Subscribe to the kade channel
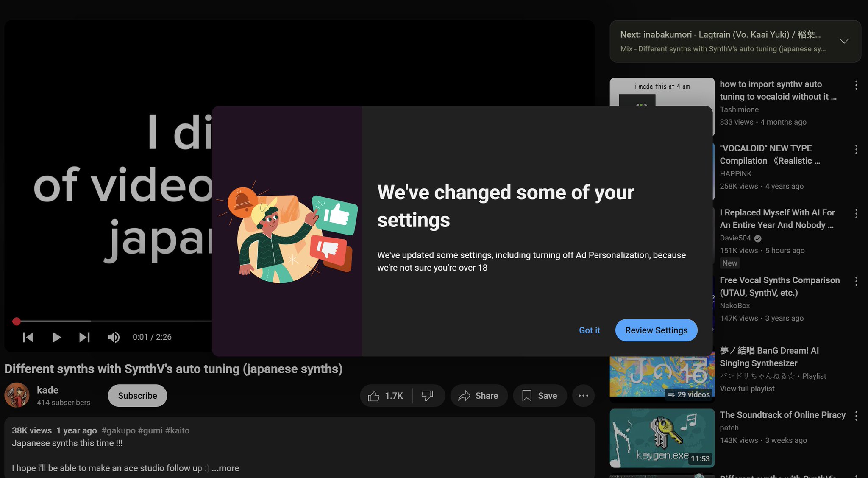Image resolution: width=868 pixels, height=478 pixels. pos(137,396)
